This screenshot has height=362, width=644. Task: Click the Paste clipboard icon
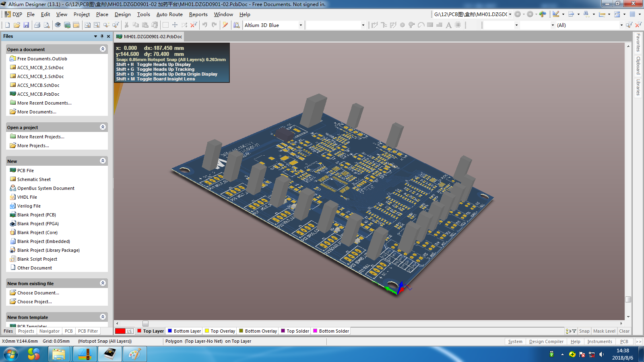[x=145, y=25]
